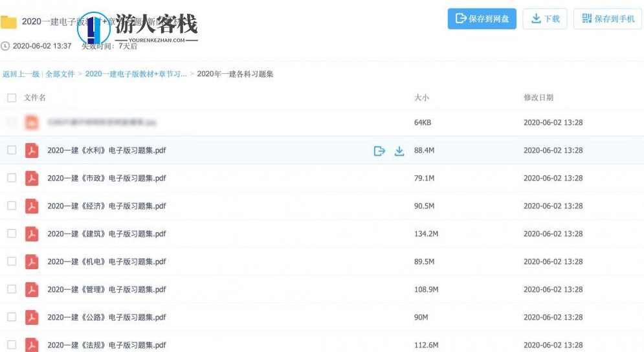Image resolution: width=644 pixels, height=352 pixels.
Task: Click the 保存到网盘 button
Action: (x=482, y=19)
